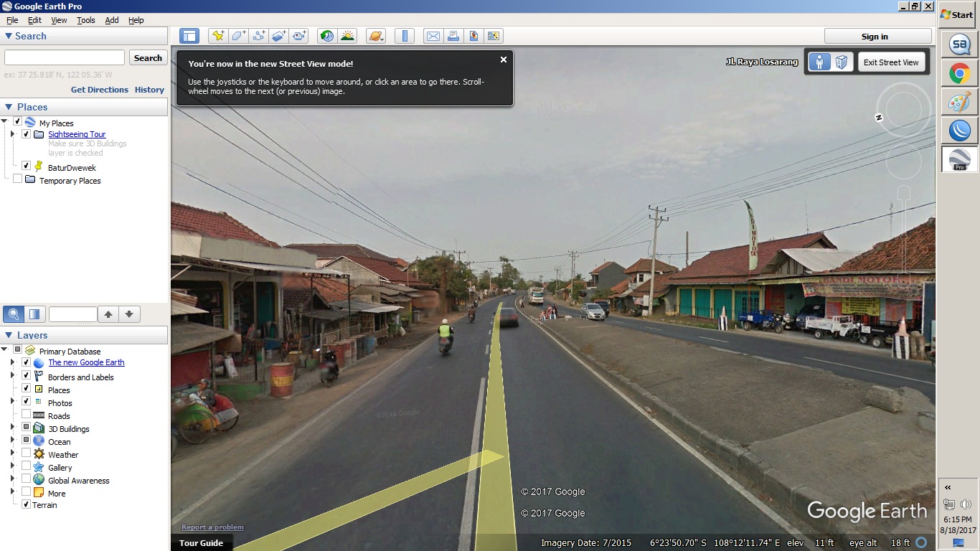Click the layers panel toggle next to magnifier
Viewport: 980px width, 551px height.
[x=34, y=314]
